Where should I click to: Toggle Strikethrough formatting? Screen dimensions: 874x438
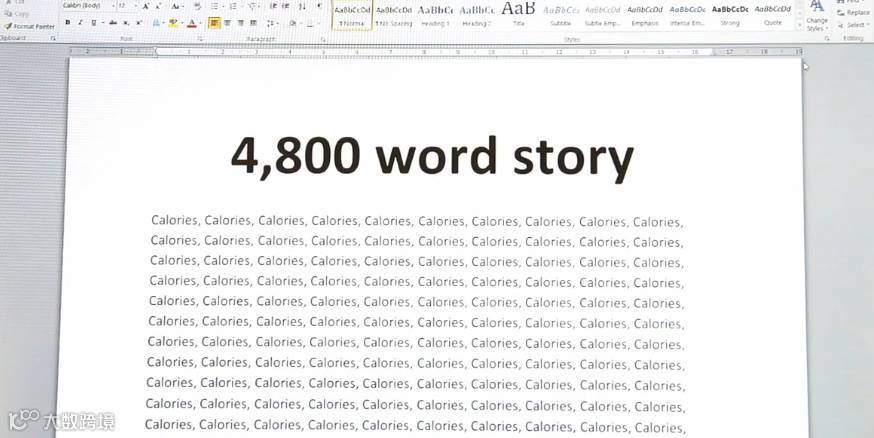coord(113,22)
